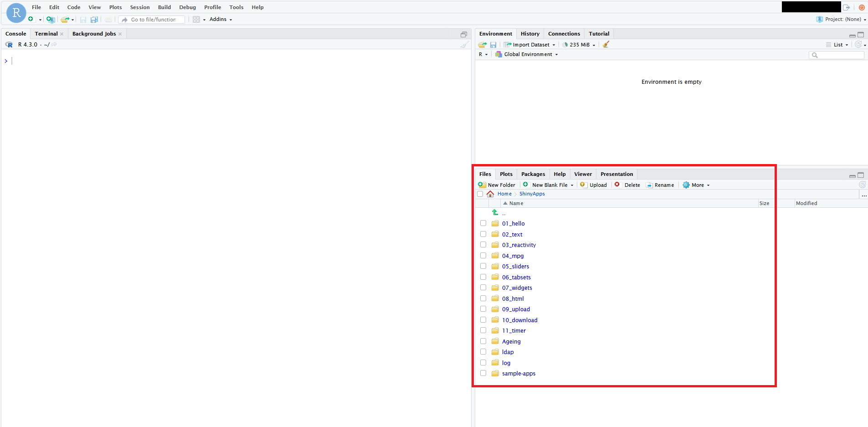Image resolution: width=868 pixels, height=427 pixels.
Task: Click the green up-arrow parent directory icon
Action: 495,212
